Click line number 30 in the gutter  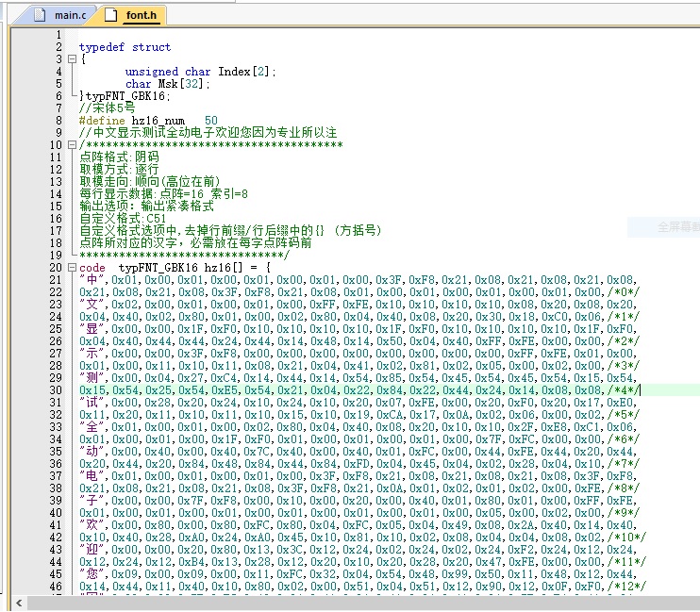coord(55,390)
